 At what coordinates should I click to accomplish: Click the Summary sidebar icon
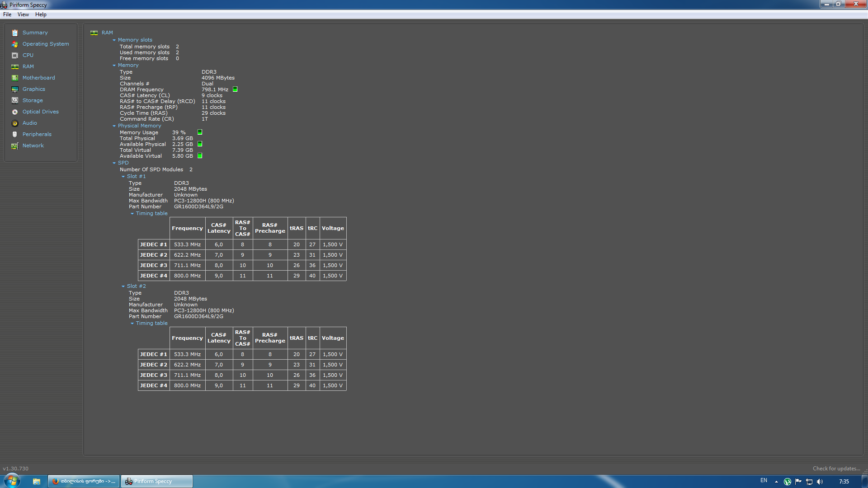pyautogui.click(x=15, y=33)
